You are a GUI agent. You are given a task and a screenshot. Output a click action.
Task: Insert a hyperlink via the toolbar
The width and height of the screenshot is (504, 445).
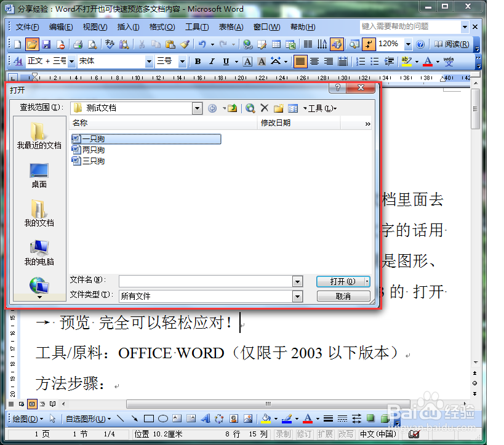coord(247,44)
